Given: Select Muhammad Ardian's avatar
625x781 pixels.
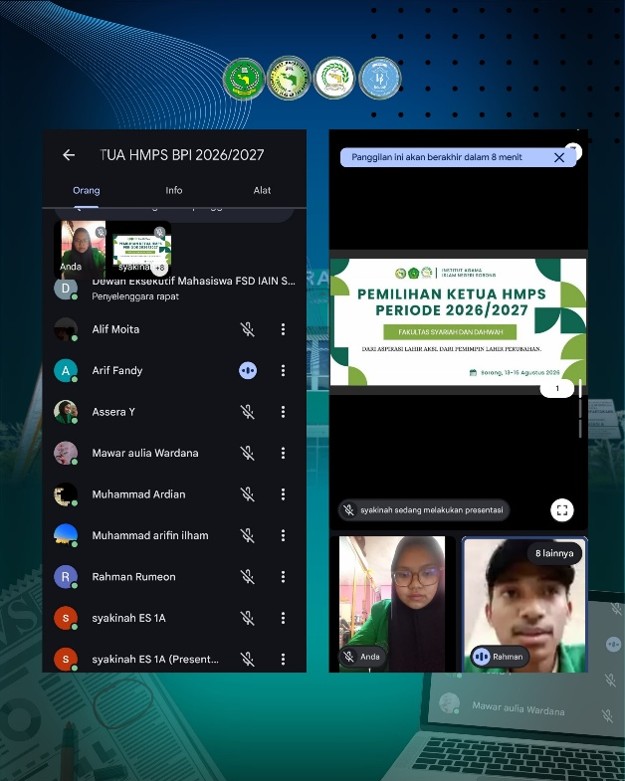Looking at the screenshot, I should (x=66, y=494).
